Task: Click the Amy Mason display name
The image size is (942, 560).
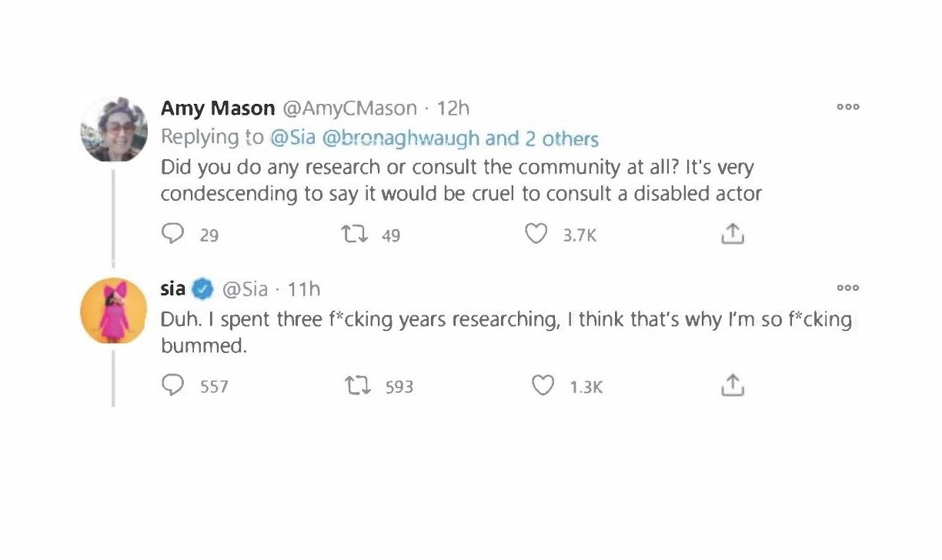Action: tap(218, 108)
